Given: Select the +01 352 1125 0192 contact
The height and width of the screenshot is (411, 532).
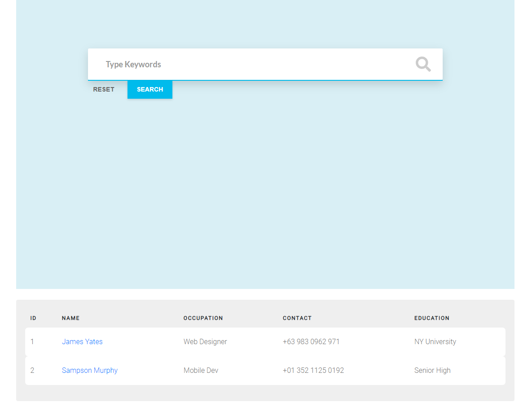Looking at the screenshot, I should pos(313,370).
